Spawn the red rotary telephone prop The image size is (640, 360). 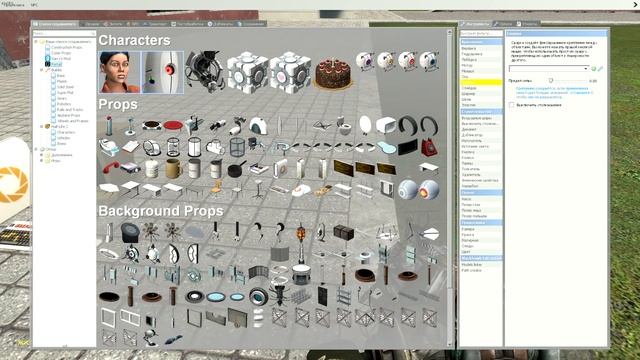pyautogui.click(x=429, y=147)
